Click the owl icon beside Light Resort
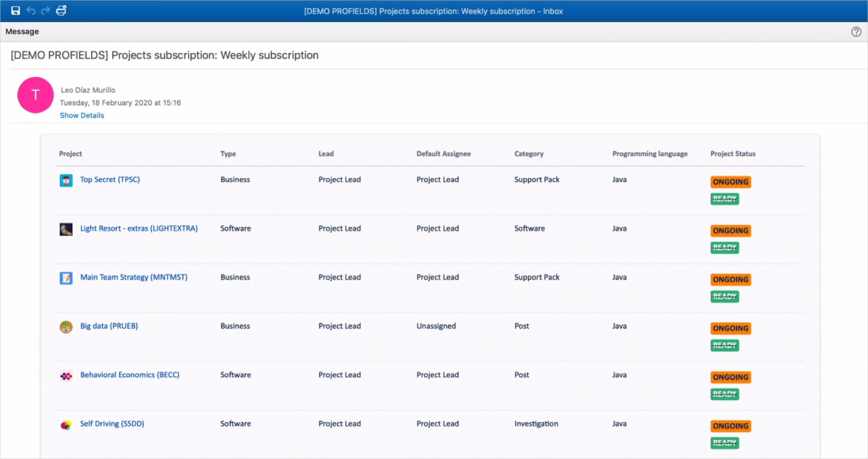The image size is (868, 459). coord(66,229)
